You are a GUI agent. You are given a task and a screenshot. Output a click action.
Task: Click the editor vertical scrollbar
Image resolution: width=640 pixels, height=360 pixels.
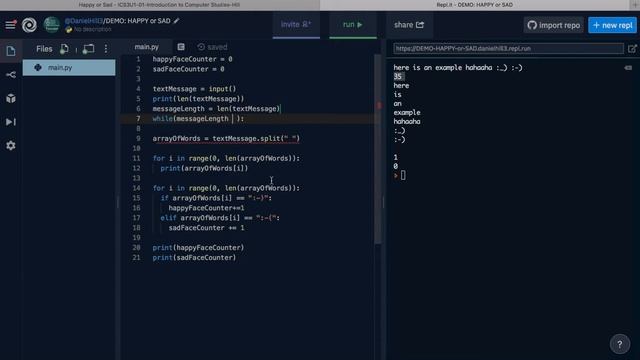point(378,149)
